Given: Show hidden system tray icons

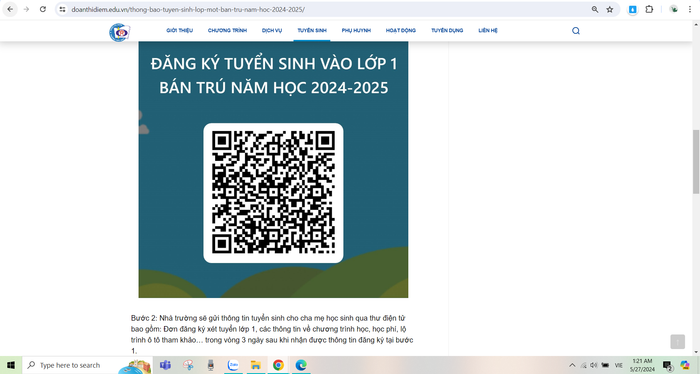Looking at the screenshot, I should coord(572,365).
